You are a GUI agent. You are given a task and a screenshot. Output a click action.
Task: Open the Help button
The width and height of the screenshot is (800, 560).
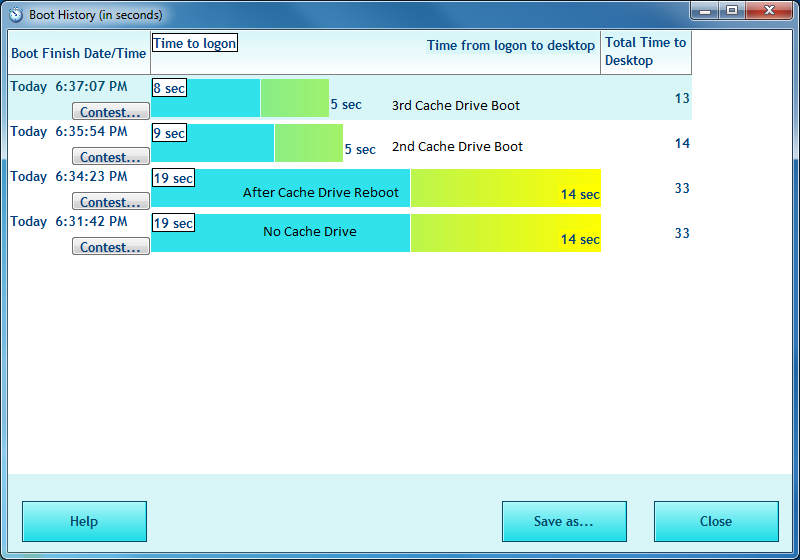point(84,521)
